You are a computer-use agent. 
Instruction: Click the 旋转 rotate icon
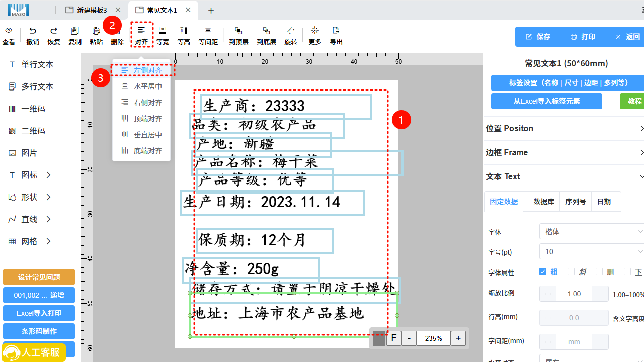pos(291,31)
